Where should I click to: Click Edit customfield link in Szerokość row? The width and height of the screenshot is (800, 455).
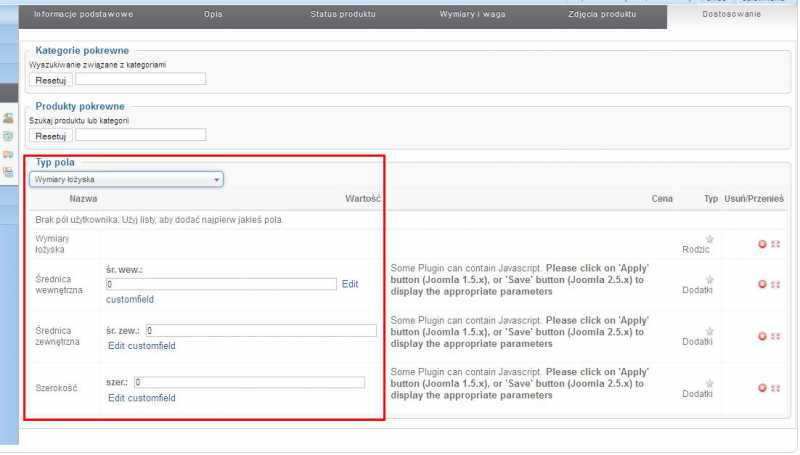[x=141, y=398]
